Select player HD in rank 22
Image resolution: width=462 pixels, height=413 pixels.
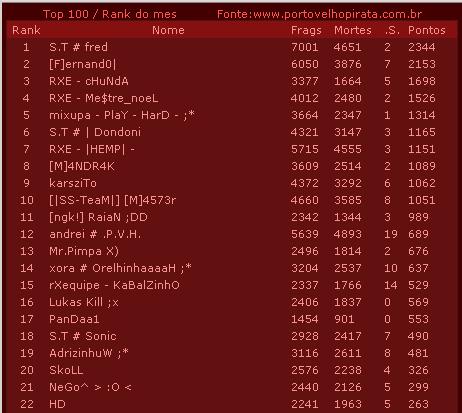pos(57,404)
